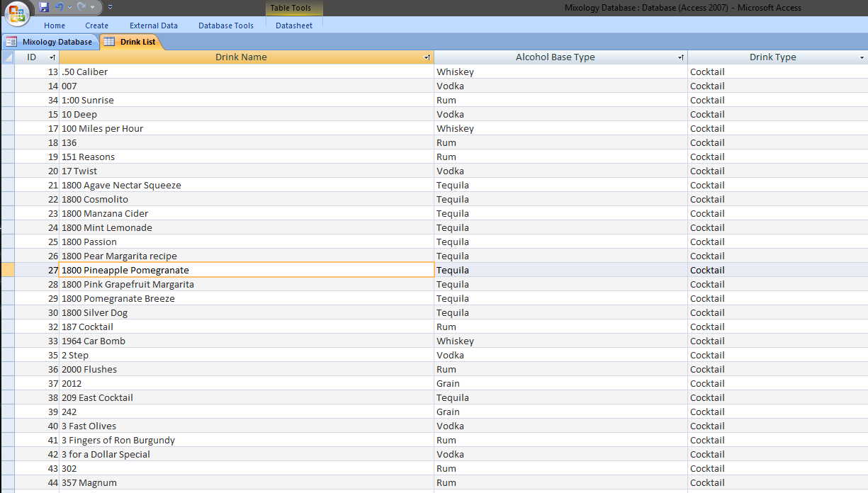868x493 pixels.
Task: Open the External Data ribbon tab
Action: [154, 25]
